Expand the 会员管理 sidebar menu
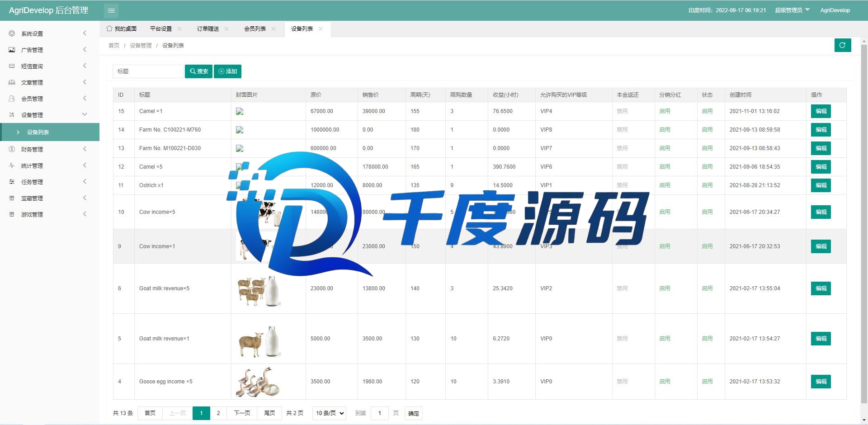This screenshot has width=868, height=425. point(85,99)
